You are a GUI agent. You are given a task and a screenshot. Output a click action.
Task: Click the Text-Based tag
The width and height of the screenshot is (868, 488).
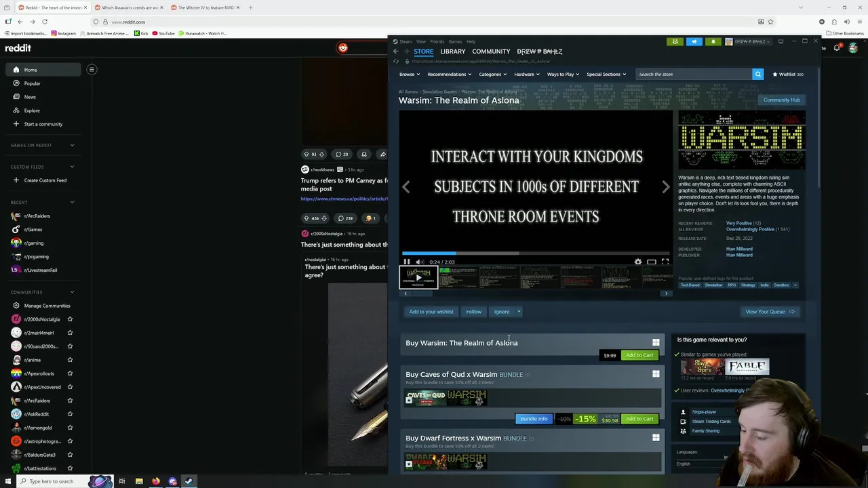690,285
